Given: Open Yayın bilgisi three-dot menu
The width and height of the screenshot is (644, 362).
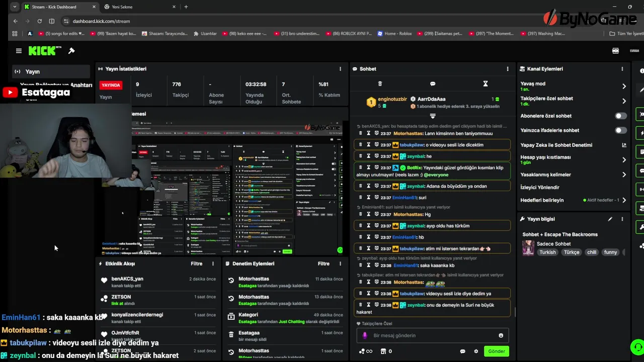Looking at the screenshot, I should (x=622, y=219).
